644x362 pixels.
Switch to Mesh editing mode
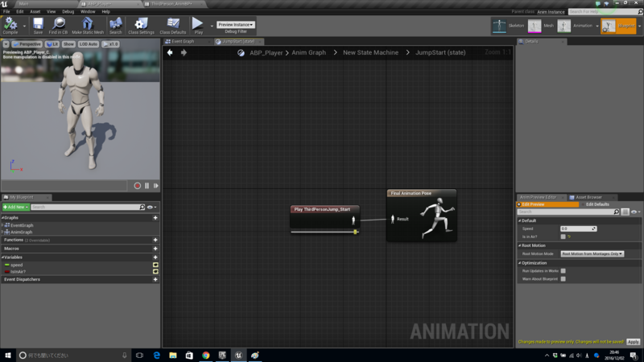click(541, 26)
